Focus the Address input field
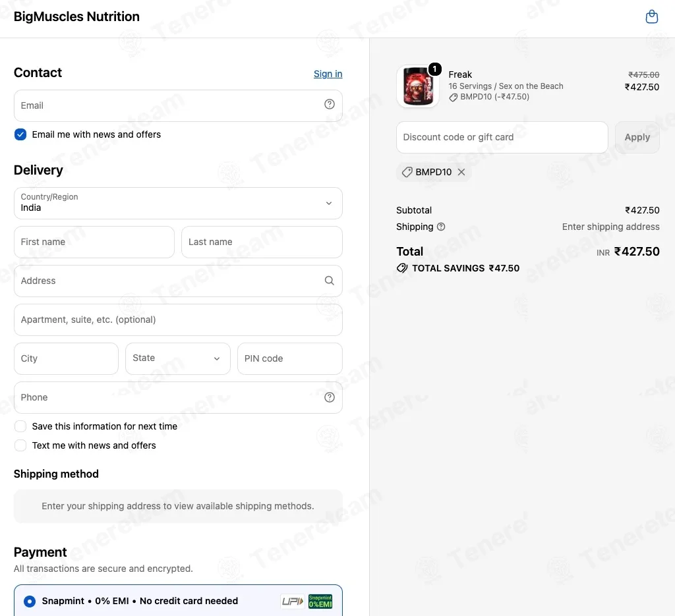Image resolution: width=675 pixels, height=616 pixels. [178, 281]
